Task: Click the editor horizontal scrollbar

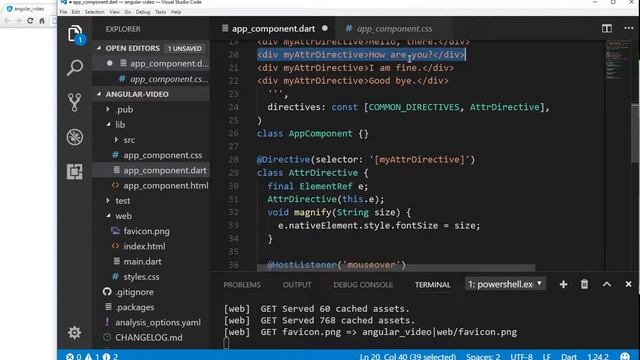Action: pos(396,268)
